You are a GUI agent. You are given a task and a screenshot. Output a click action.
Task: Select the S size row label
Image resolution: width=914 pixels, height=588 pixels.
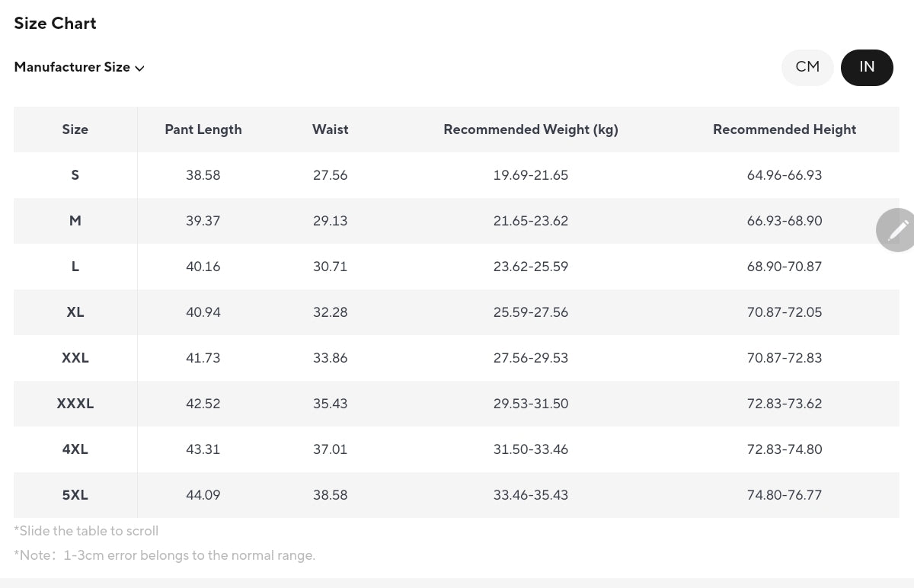[x=75, y=175]
